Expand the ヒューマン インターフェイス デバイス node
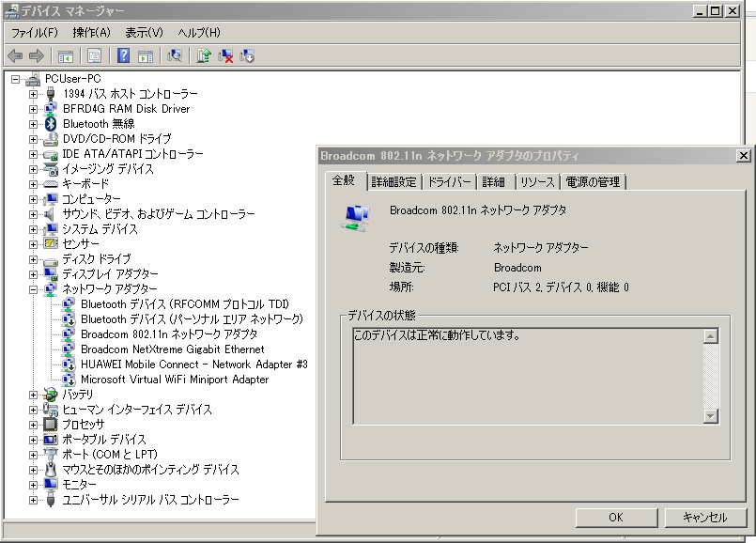756x543 pixels. point(33,410)
